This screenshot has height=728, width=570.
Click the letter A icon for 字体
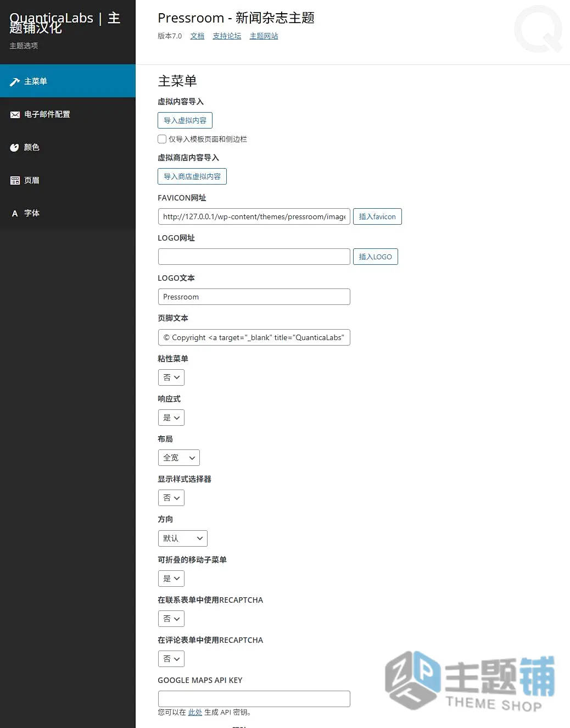[15, 213]
